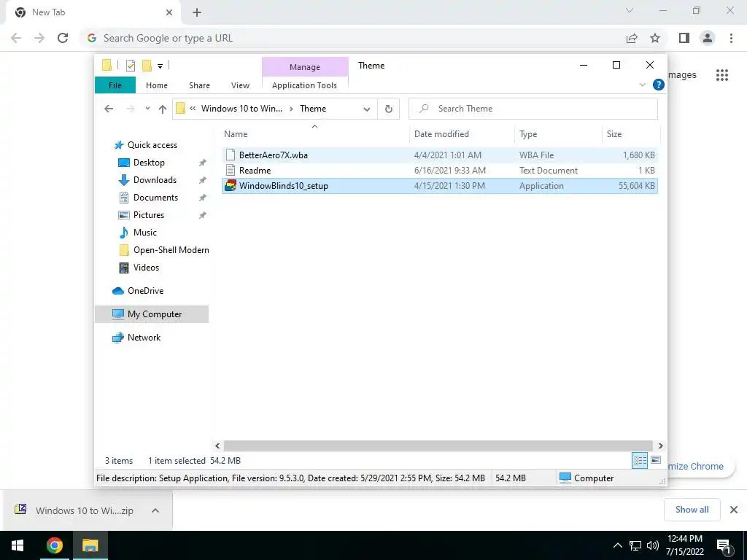Open recent locations dropdown in Explorer
Viewport: 747px width, 560px height.
147,109
